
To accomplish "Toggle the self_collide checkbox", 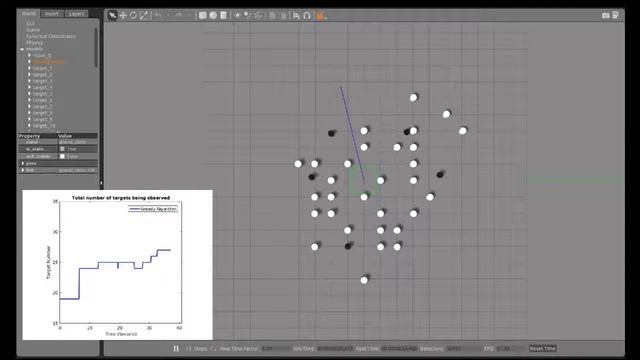I will (62, 156).
